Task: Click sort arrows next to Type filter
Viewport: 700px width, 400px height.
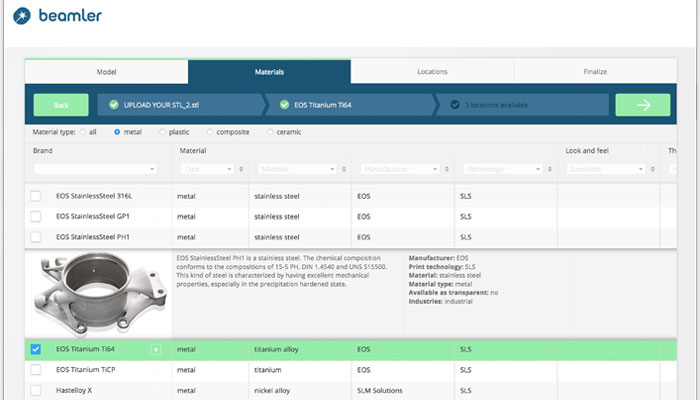Action: [x=241, y=169]
